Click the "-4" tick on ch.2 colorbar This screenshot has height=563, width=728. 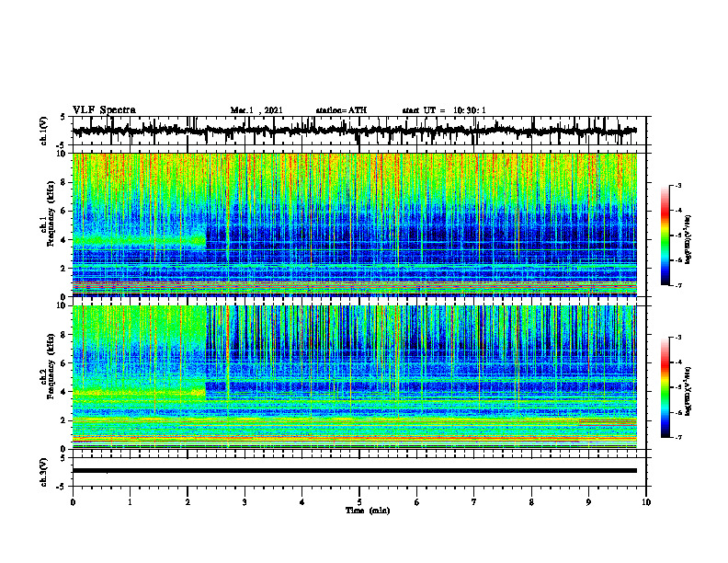tap(677, 362)
